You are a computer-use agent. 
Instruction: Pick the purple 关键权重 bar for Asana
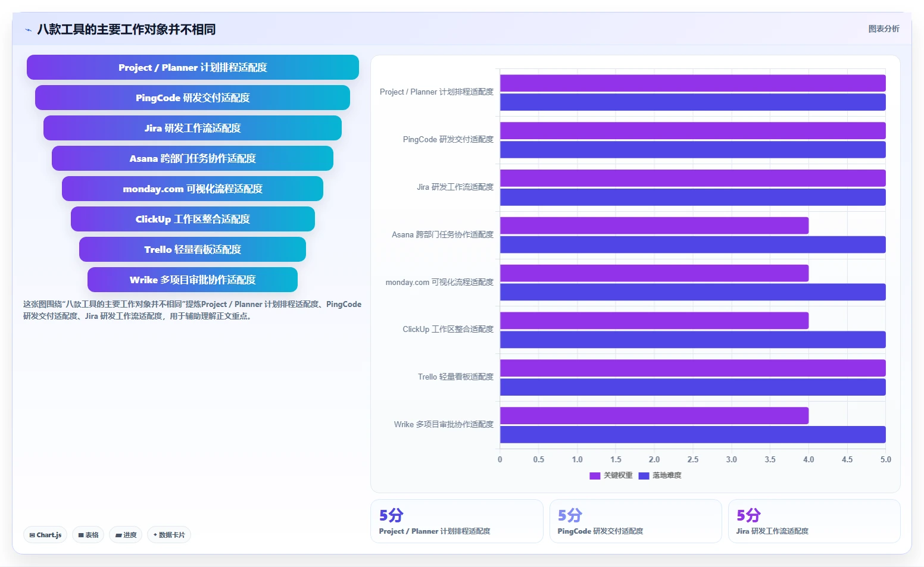pos(654,225)
